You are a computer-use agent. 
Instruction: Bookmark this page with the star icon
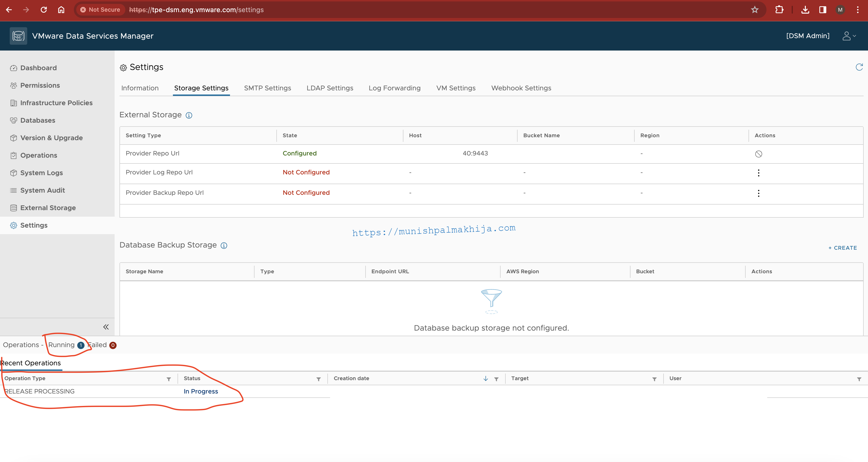[x=755, y=10]
